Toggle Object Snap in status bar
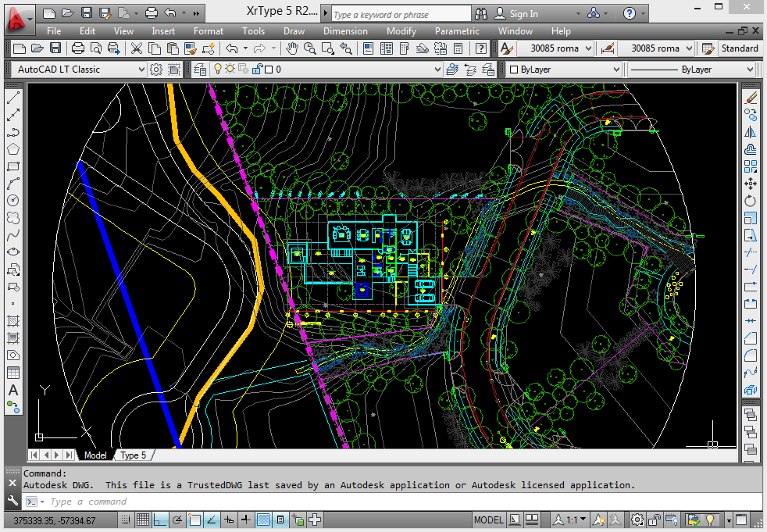767x532 pixels. 194,520
